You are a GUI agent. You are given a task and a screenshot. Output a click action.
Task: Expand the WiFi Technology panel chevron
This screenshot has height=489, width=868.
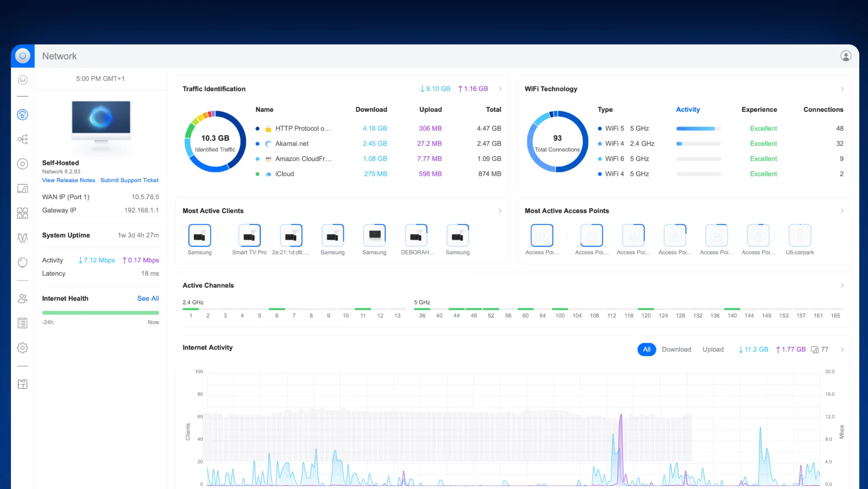[x=842, y=89]
